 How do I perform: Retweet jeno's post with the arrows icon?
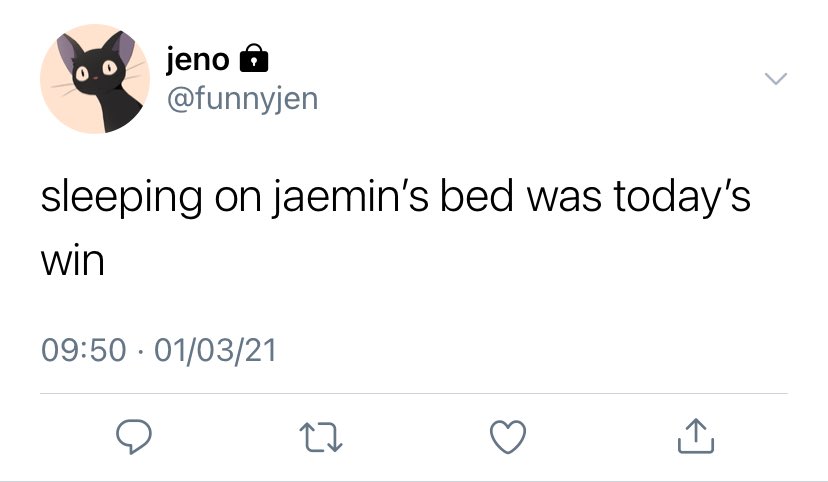[x=321, y=437]
